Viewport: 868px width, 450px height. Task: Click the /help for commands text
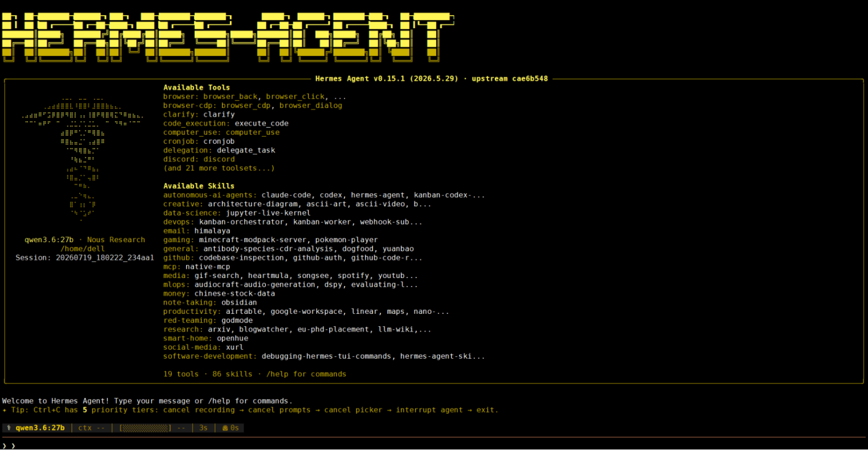[x=306, y=374]
